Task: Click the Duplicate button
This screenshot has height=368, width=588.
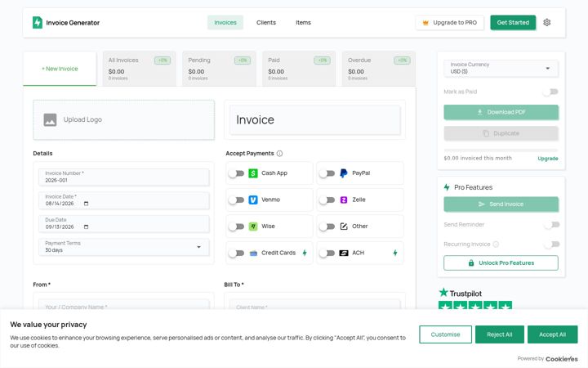Action: pos(501,133)
